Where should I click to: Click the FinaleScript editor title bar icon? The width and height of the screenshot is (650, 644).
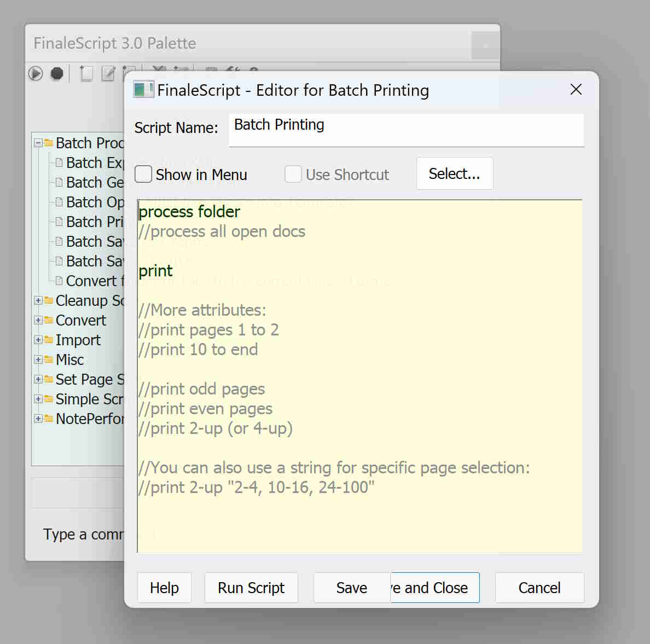pyautogui.click(x=143, y=90)
